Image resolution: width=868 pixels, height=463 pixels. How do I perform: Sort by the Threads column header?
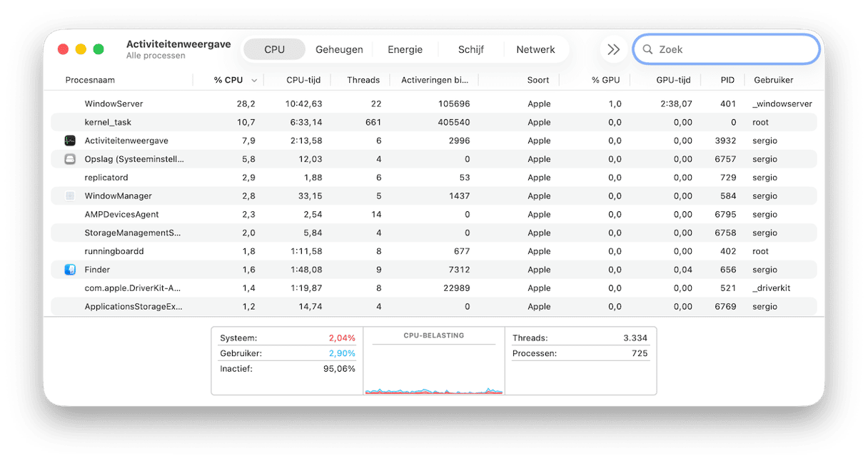tap(363, 80)
